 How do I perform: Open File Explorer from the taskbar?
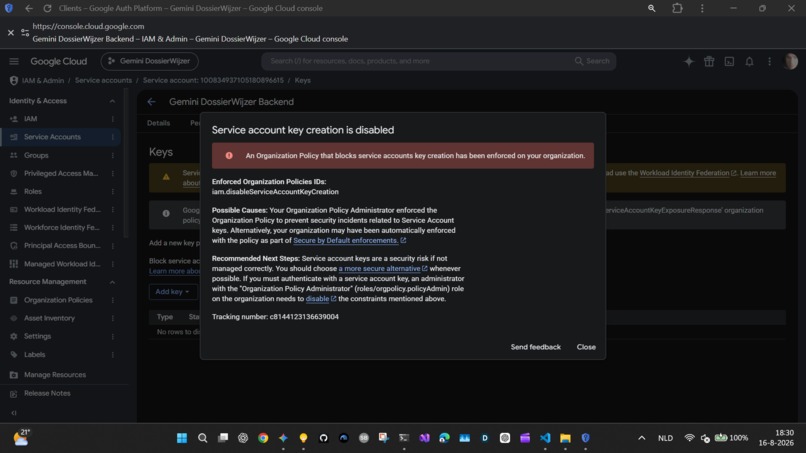tap(565, 438)
